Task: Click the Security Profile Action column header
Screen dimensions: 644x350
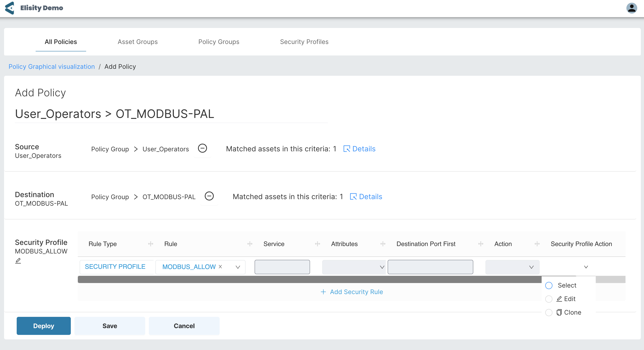Action: pos(581,244)
